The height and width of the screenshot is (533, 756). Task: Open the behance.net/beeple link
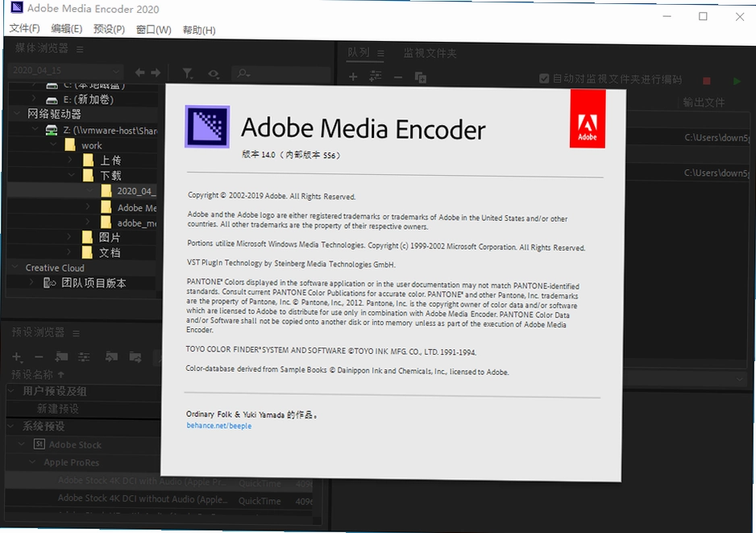pos(219,426)
